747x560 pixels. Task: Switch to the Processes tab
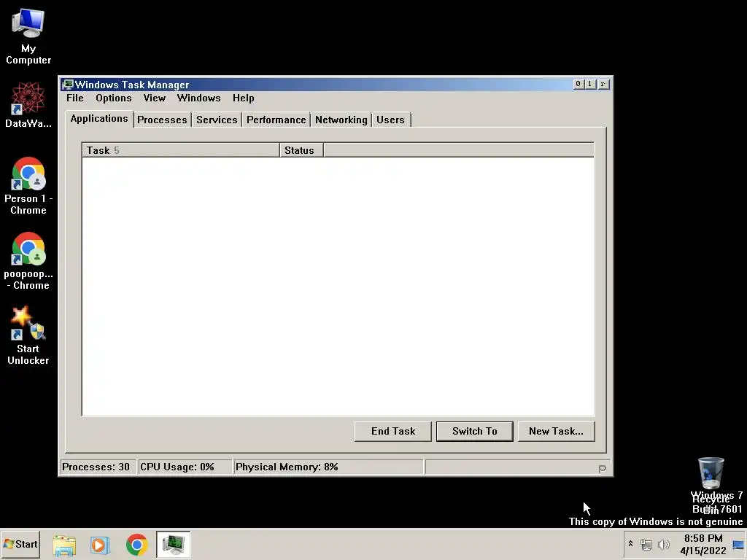(162, 120)
